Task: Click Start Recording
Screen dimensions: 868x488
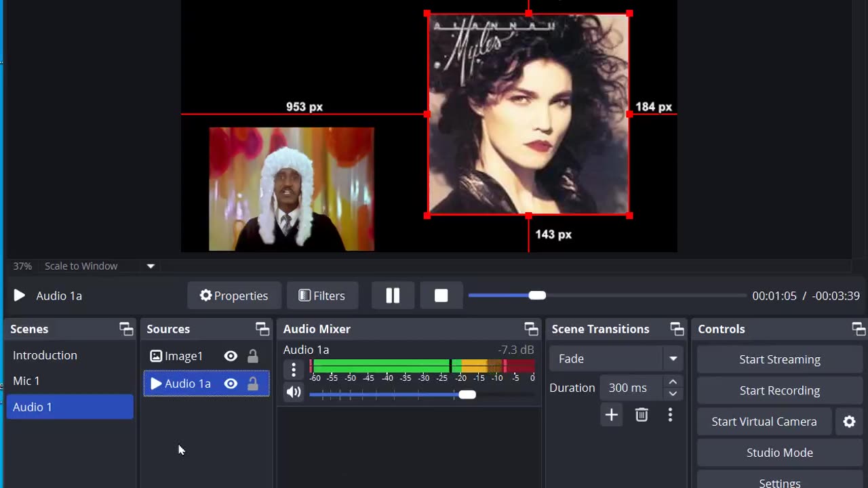Action: tap(780, 390)
